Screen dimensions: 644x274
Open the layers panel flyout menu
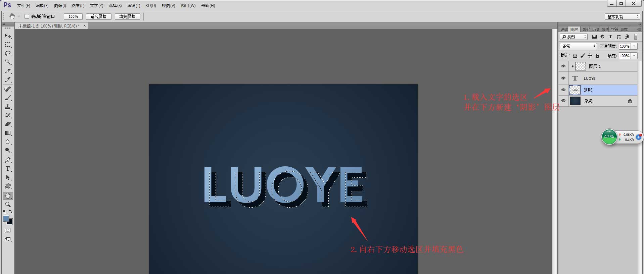638,30
